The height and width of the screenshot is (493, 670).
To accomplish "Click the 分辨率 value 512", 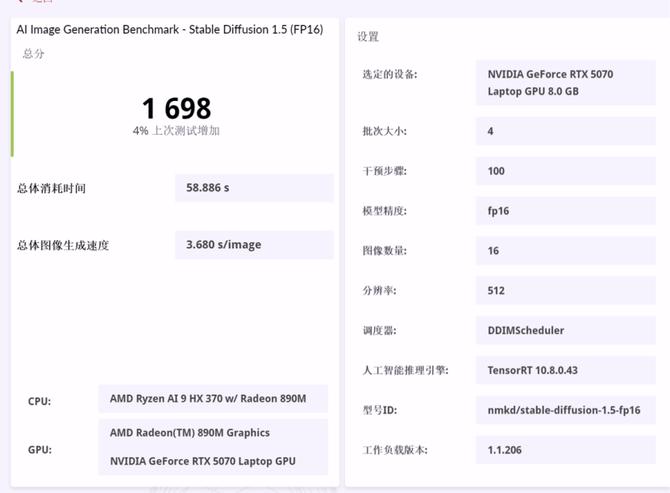I will [565, 291].
